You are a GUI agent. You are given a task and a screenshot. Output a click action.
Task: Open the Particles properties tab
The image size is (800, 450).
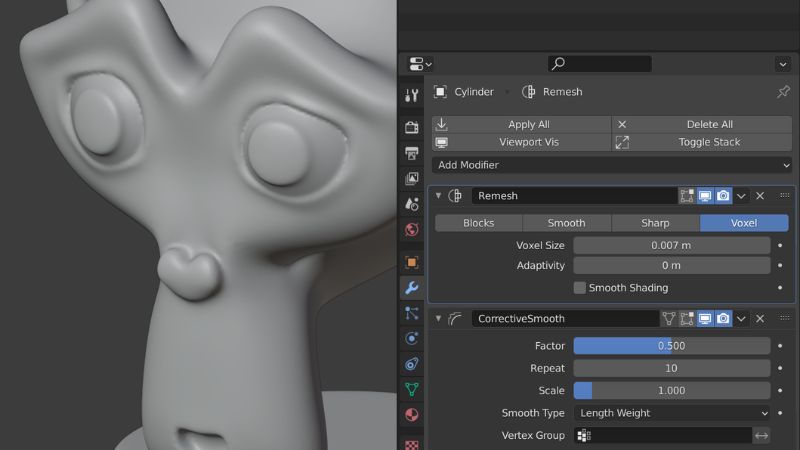coord(412,313)
